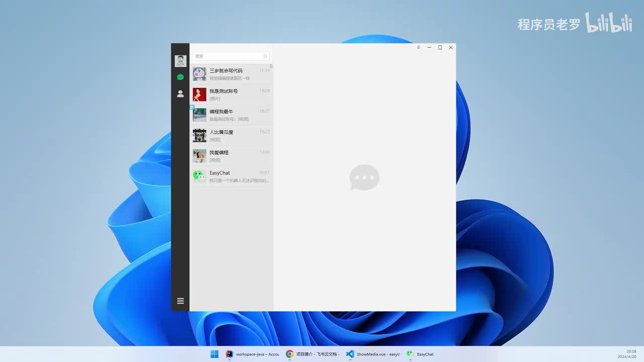This screenshot has height=362, width=644.
Task: Switch to IntelliJ workspace-java taskbar item
Action: [x=253, y=354]
